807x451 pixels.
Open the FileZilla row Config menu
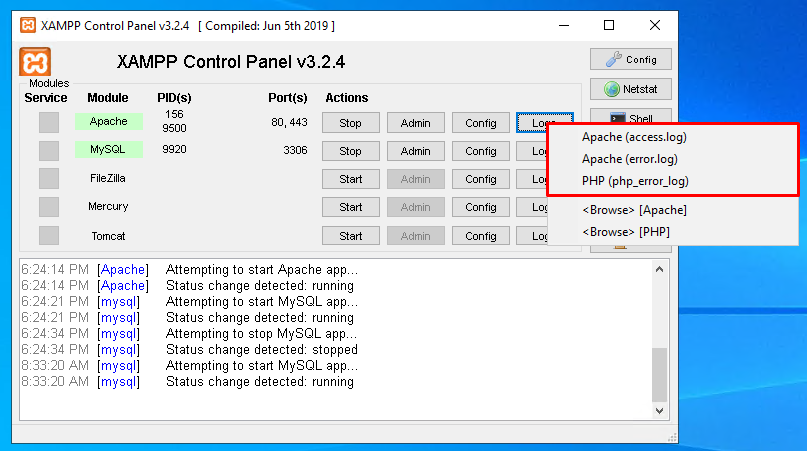pyautogui.click(x=481, y=179)
